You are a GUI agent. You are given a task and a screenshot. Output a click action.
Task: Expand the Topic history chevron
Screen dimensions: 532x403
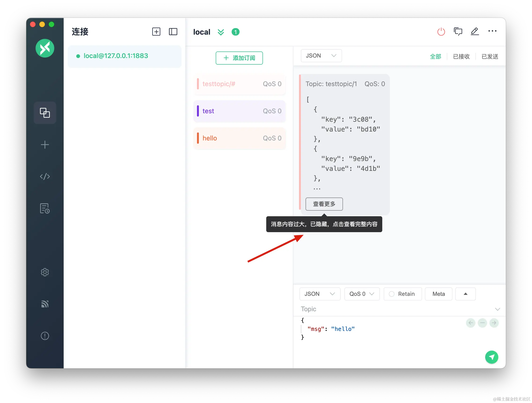click(497, 309)
